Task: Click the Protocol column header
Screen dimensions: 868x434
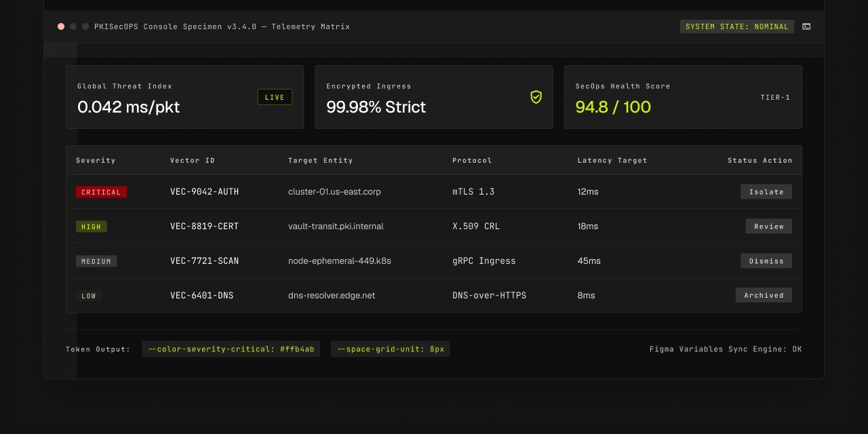Action: tap(472, 161)
